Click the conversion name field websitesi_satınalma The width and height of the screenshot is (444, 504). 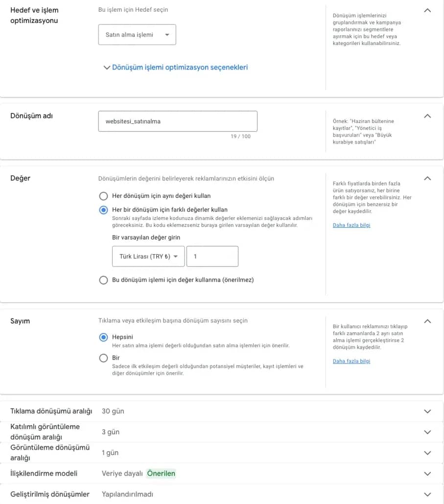178,121
